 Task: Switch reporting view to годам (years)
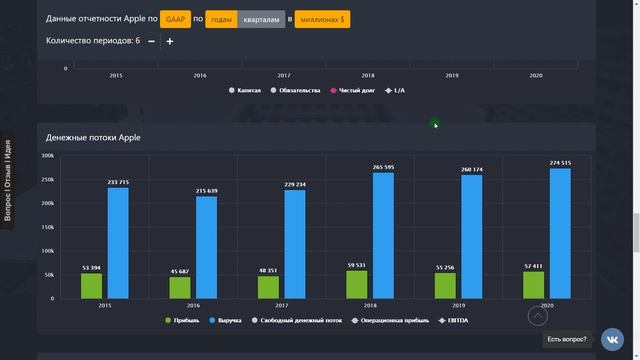[x=221, y=19]
